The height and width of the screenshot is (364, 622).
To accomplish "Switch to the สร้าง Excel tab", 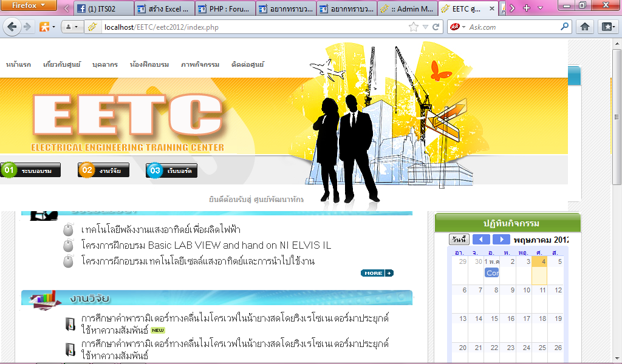I will [x=165, y=8].
